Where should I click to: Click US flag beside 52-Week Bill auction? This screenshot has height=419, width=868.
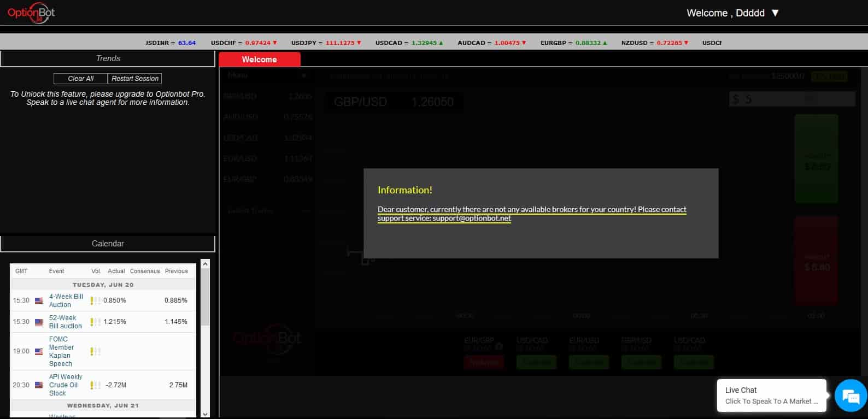coord(39,322)
